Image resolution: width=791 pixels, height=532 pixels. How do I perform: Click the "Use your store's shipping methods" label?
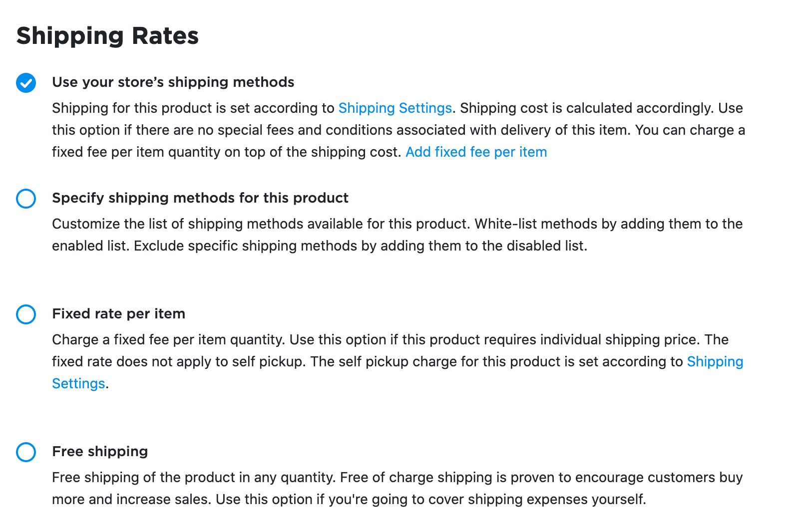(173, 82)
